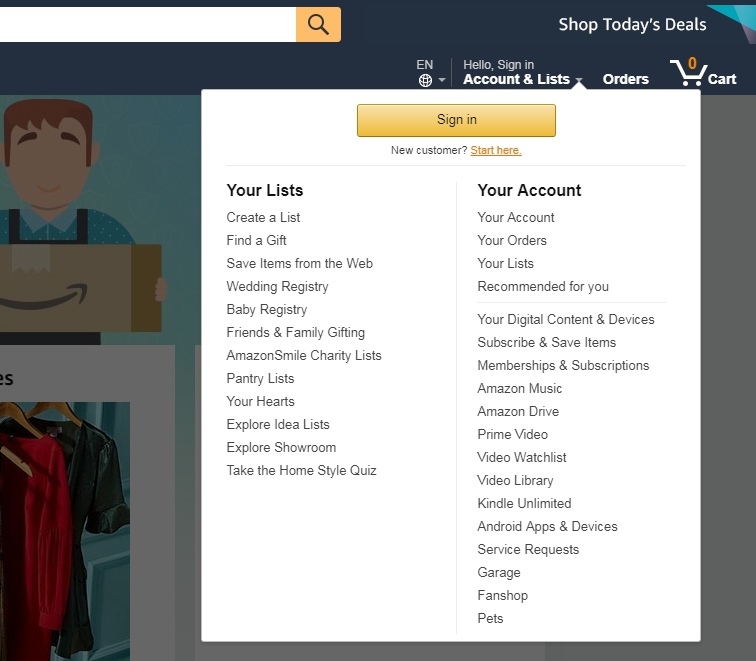The image size is (756, 661).
Task: Open the shopping cart icon
Action: coord(702,73)
